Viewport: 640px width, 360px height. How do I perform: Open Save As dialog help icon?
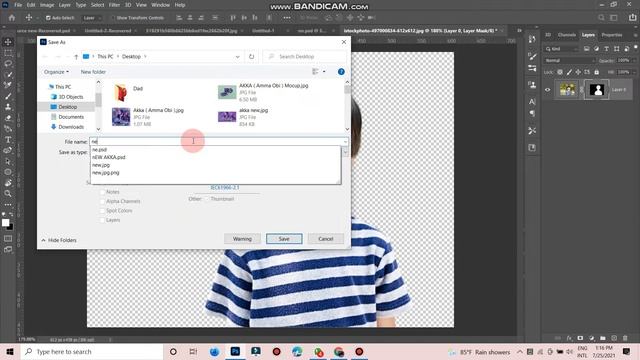(341, 72)
